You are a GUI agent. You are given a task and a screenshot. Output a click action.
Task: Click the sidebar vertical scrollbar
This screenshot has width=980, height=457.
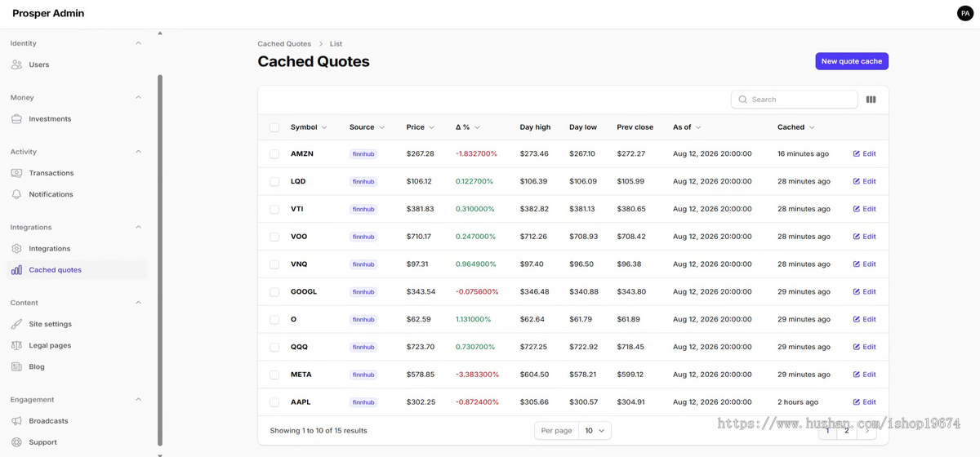pos(160,261)
